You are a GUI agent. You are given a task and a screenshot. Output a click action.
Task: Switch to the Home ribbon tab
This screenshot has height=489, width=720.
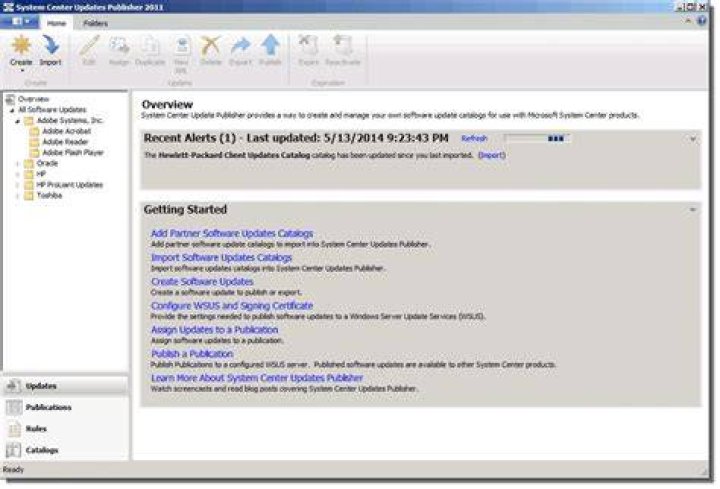(56, 23)
